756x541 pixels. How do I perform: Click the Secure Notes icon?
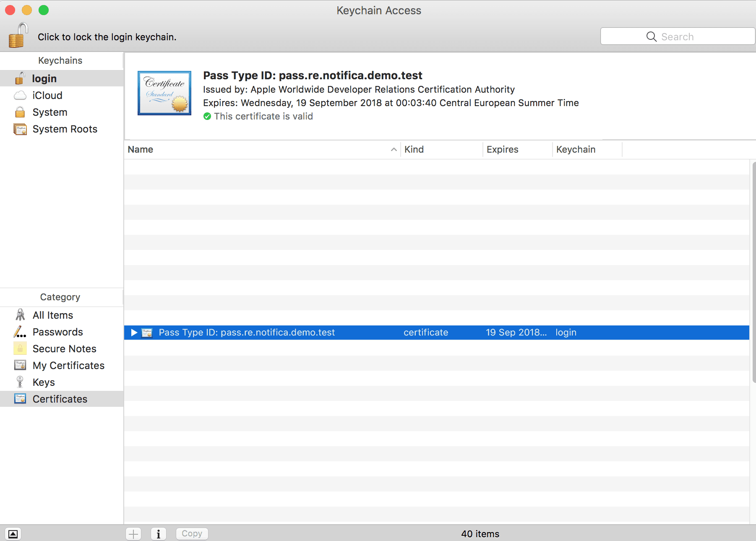point(20,349)
